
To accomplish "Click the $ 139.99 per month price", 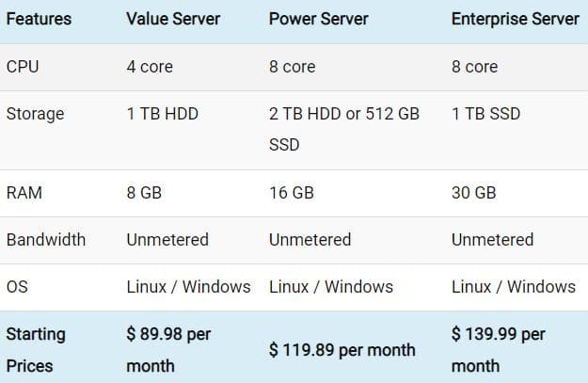I will tap(498, 349).
